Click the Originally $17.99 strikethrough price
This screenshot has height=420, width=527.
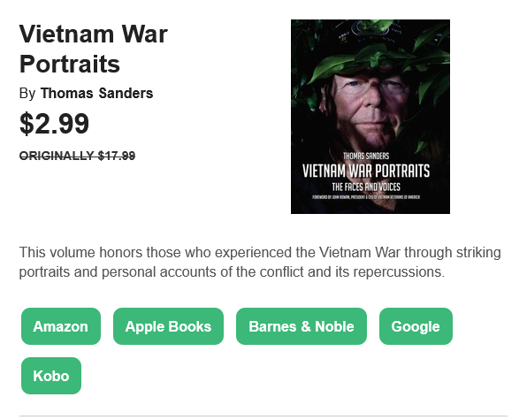pyautogui.click(x=77, y=156)
